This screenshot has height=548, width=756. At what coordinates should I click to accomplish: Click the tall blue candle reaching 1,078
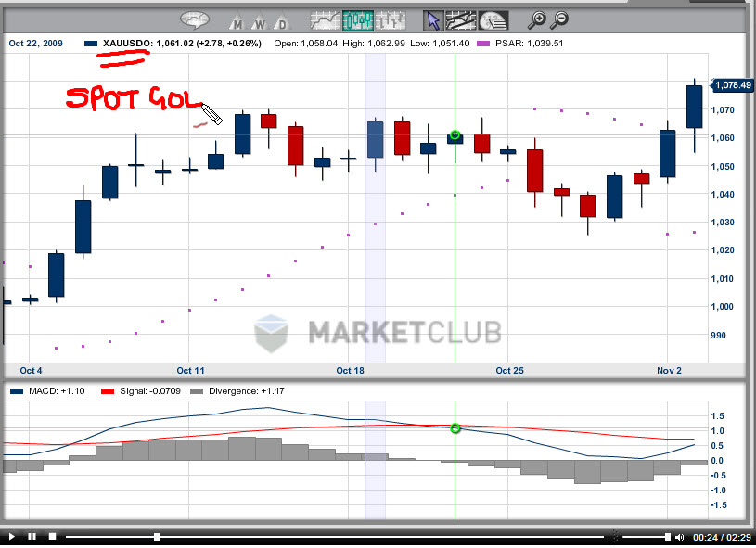click(694, 107)
